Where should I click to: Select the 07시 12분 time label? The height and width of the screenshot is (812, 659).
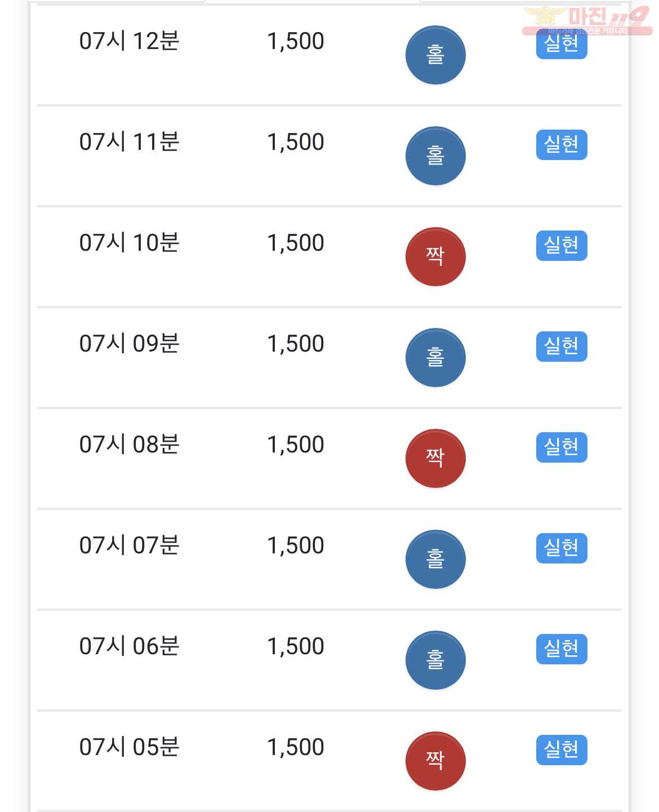(x=129, y=41)
